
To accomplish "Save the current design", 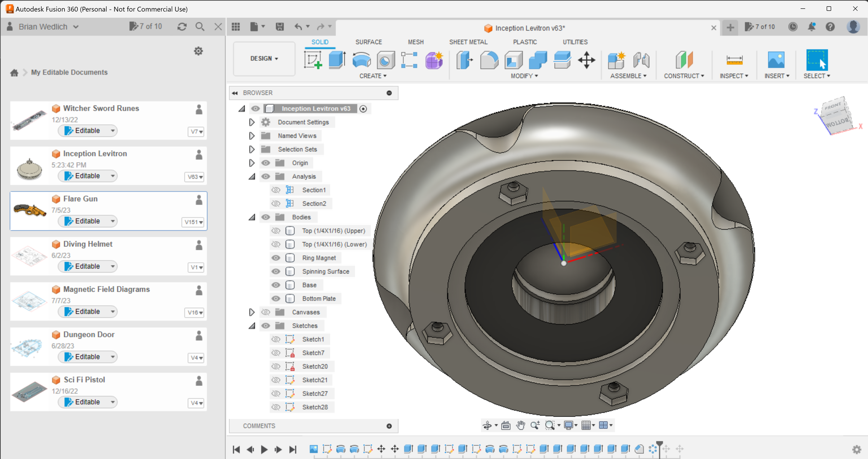I will (x=280, y=27).
